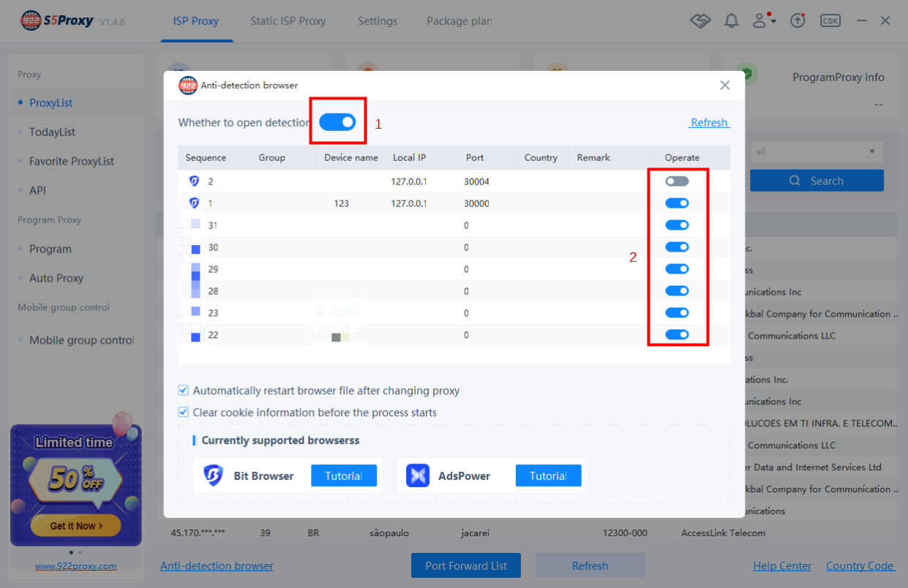Select port 30000 cell in sequence 1 row
This screenshot has width=908, height=588.
click(x=476, y=203)
